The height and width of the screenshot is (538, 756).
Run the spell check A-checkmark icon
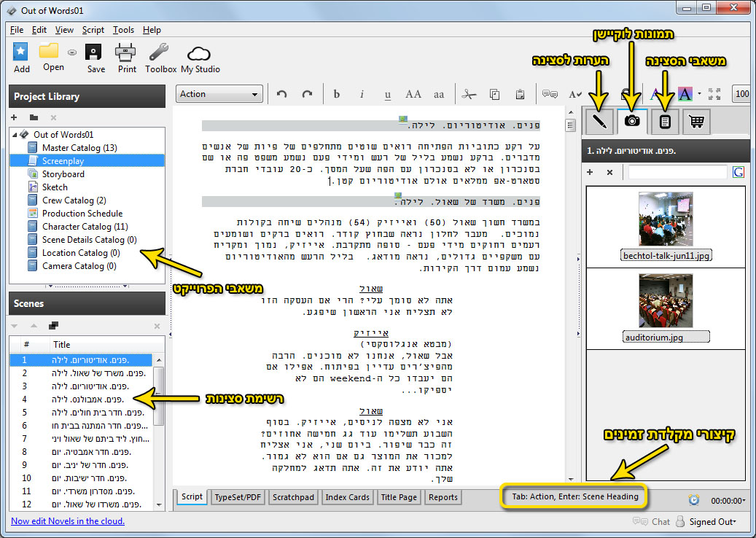click(x=574, y=95)
